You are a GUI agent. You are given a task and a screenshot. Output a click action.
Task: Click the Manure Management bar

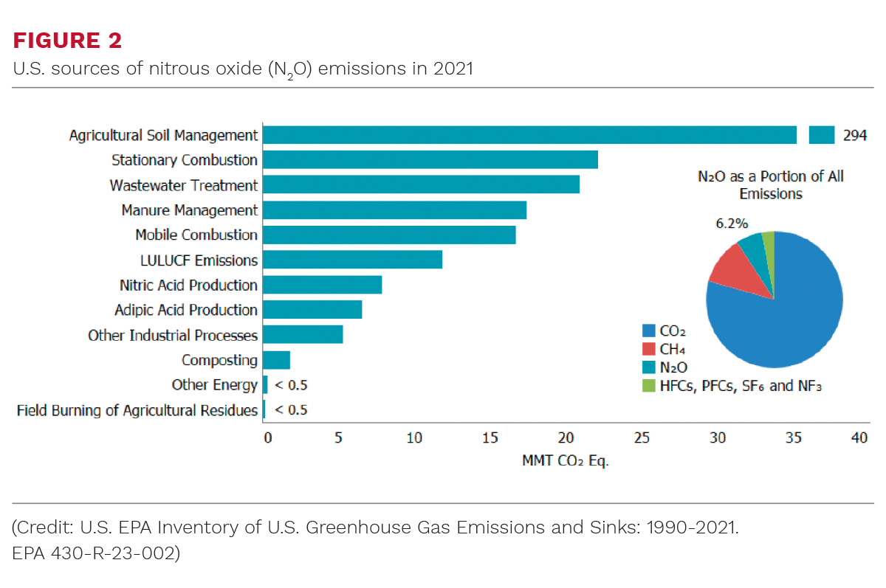pyautogui.click(x=394, y=210)
